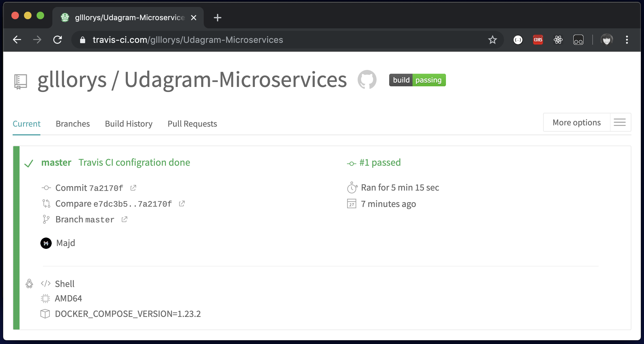Image resolution: width=644 pixels, height=344 pixels.
Task: Click the More options button
Action: pyautogui.click(x=576, y=123)
